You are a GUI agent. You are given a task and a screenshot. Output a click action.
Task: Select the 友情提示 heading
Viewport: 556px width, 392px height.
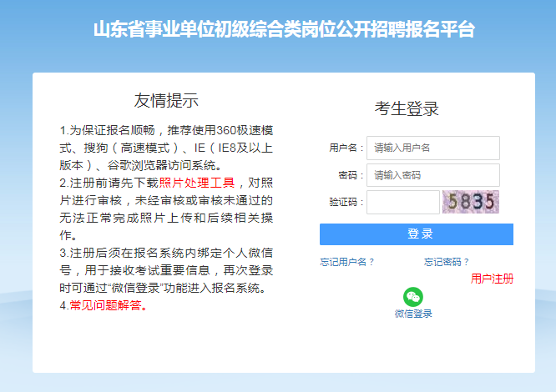(166, 101)
